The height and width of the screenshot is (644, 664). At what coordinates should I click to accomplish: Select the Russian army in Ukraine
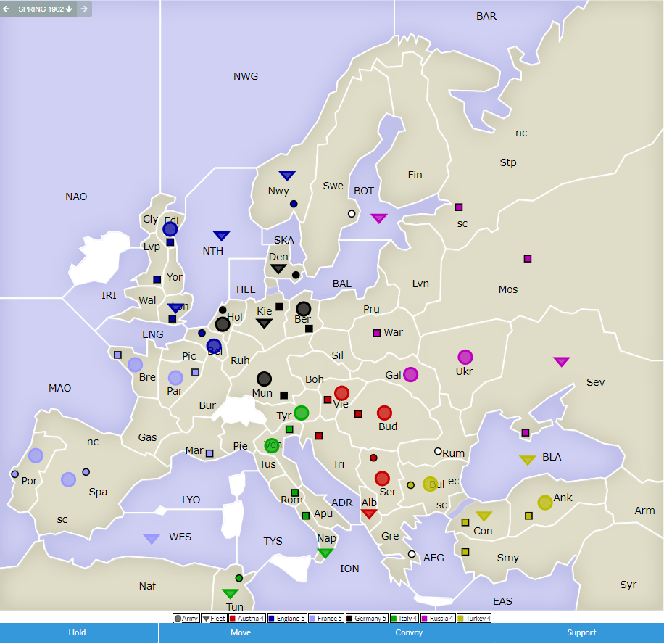465,357
